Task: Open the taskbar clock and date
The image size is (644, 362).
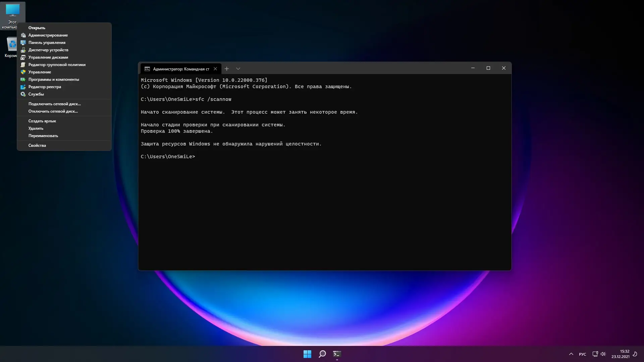Action: tap(621, 354)
